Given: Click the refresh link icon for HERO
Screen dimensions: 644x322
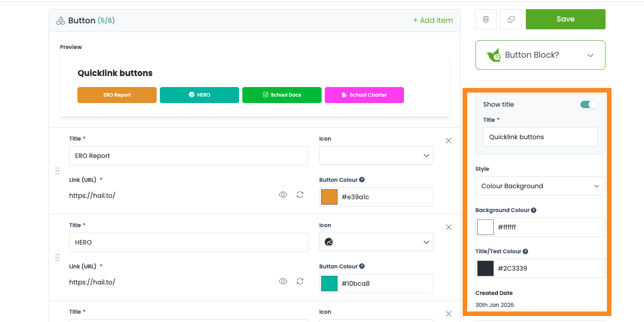Looking at the screenshot, I should coord(300,282).
